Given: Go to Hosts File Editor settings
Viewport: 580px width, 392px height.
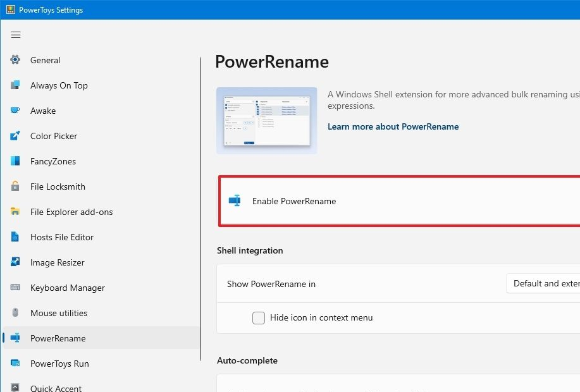Looking at the screenshot, I should pyautogui.click(x=101, y=237).
